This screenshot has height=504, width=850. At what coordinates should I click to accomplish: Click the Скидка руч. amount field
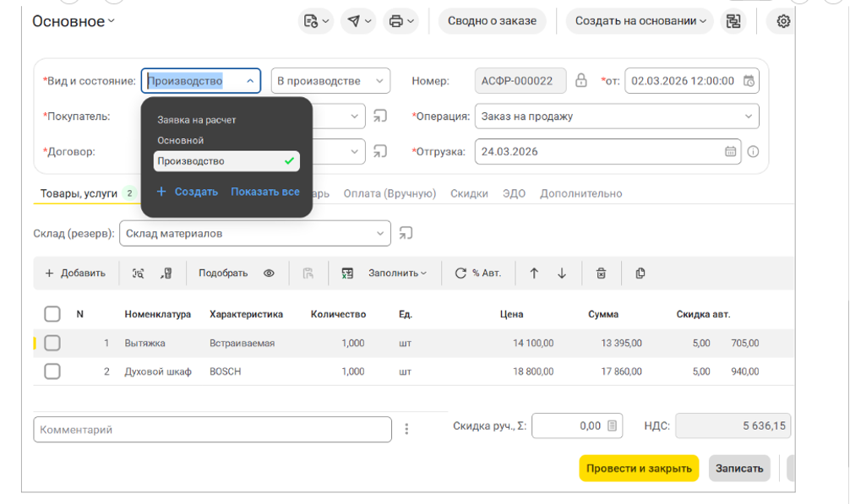point(577,426)
